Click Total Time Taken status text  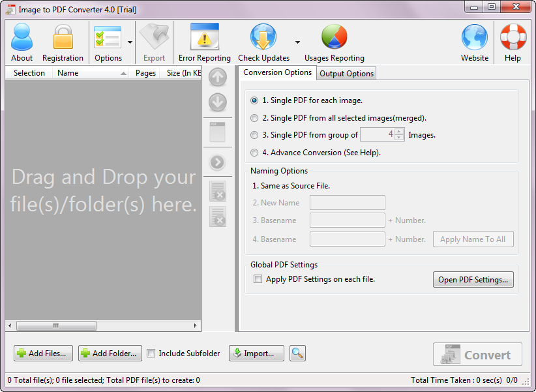pyautogui.click(x=456, y=380)
